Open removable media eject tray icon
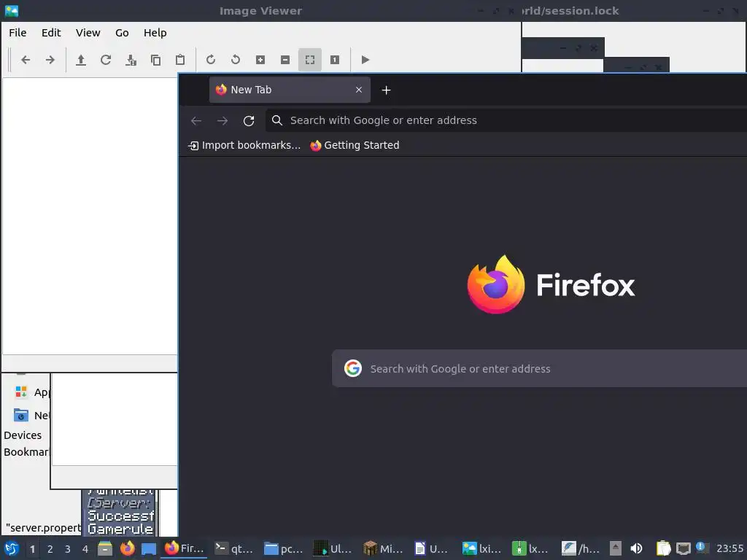747x560 pixels. (x=616, y=548)
